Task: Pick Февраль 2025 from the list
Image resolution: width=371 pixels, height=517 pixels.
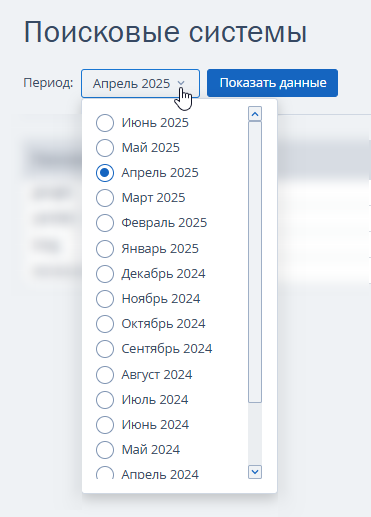Action: 105,223
